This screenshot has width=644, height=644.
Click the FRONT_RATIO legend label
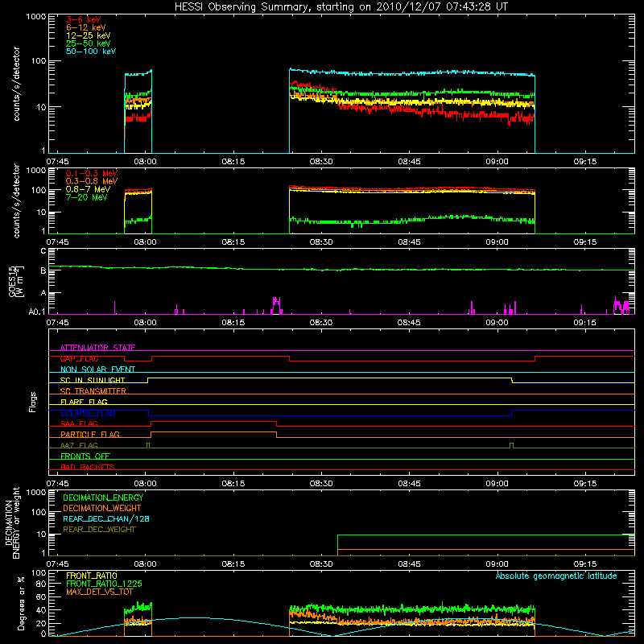pyautogui.click(x=92, y=576)
